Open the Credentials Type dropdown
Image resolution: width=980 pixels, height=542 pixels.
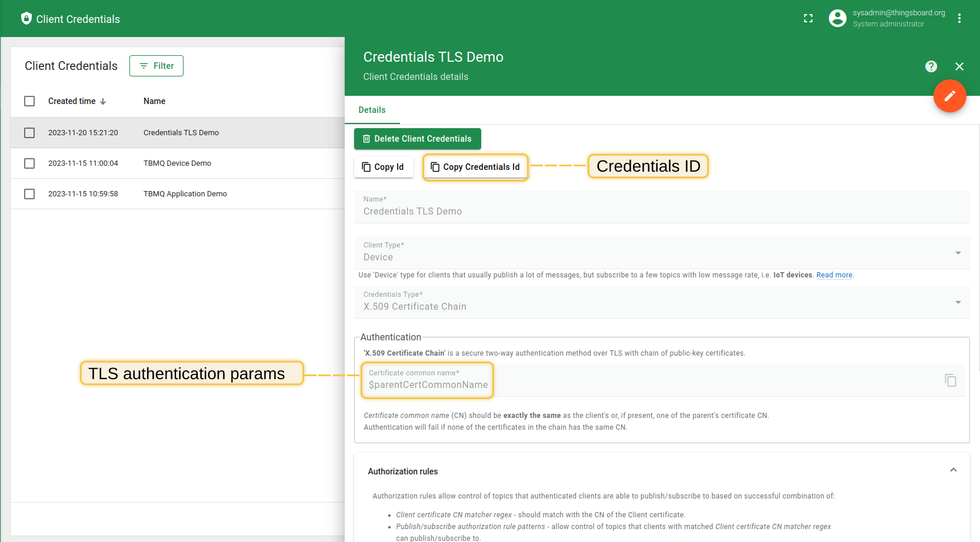(662, 302)
